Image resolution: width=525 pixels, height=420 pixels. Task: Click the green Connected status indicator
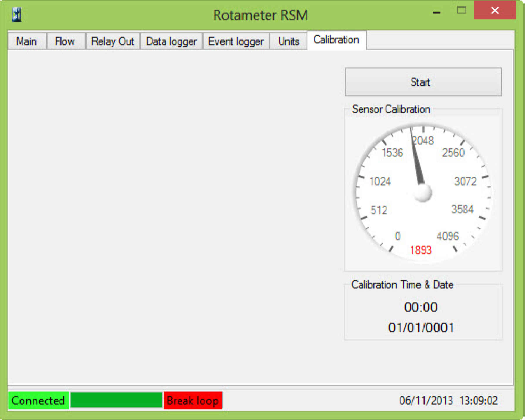click(38, 401)
